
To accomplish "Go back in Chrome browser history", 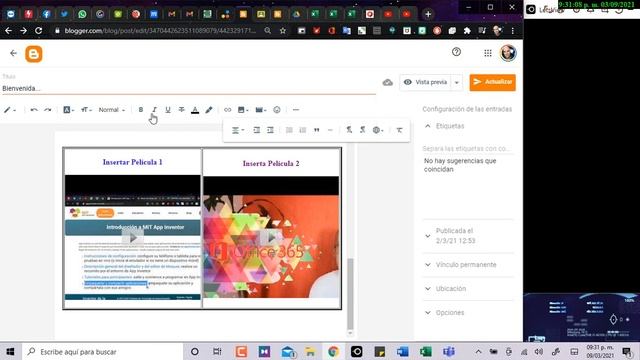I will click(8, 31).
